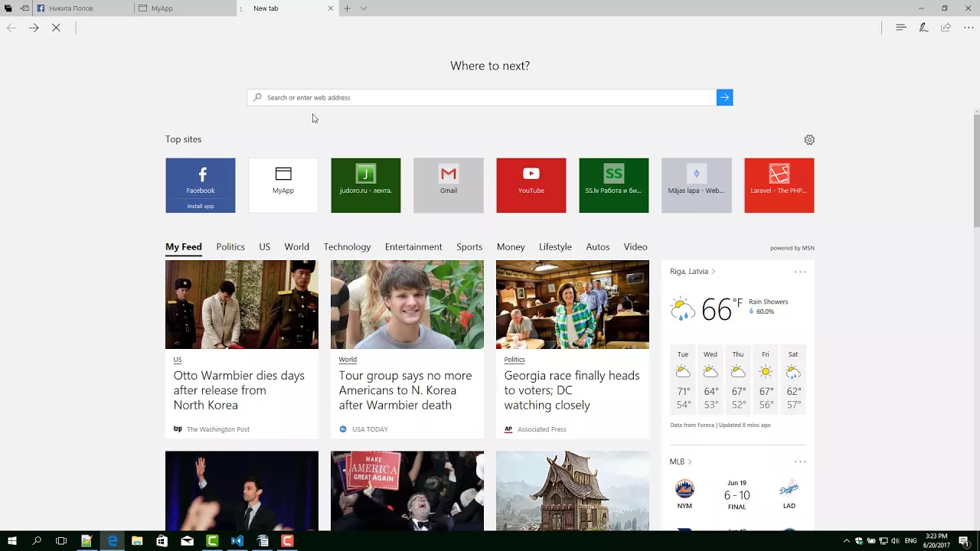980x551 pixels.
Task: Expand the tab previews chevron
Action: (364, 8)
